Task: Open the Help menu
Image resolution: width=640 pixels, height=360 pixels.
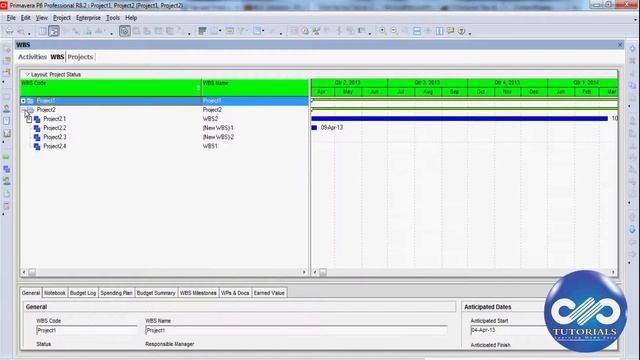Action: coord(131,18)
